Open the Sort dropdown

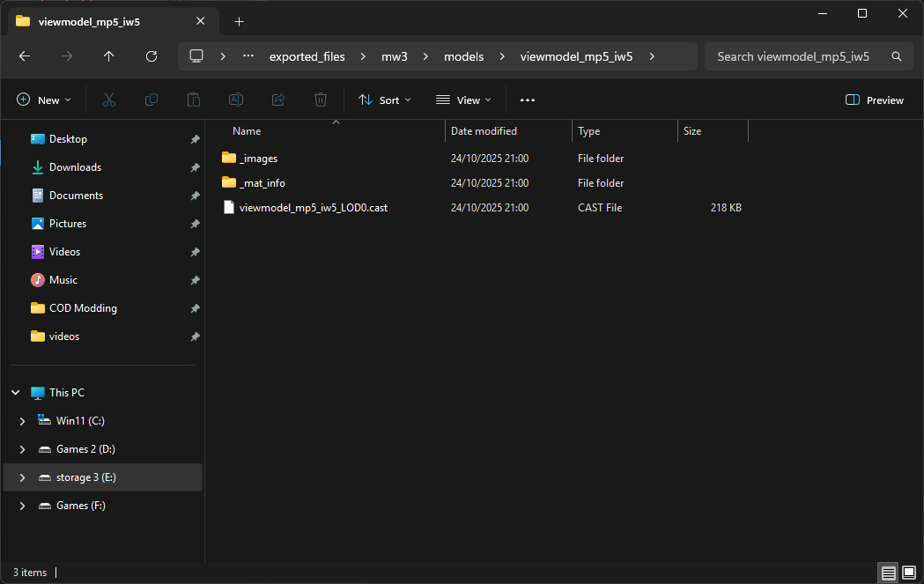pyautogui.click(x=384, y=100)
